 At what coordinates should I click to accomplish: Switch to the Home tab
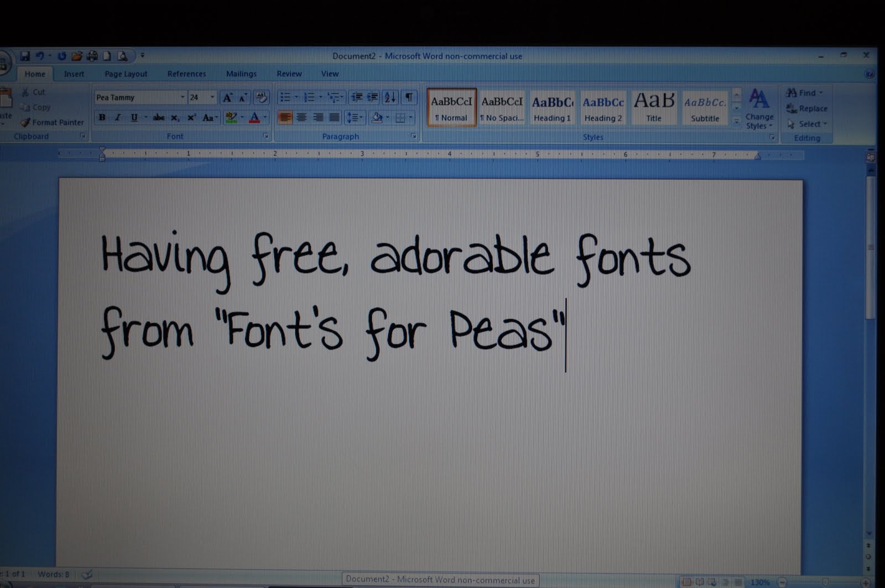tap(35, 74)
